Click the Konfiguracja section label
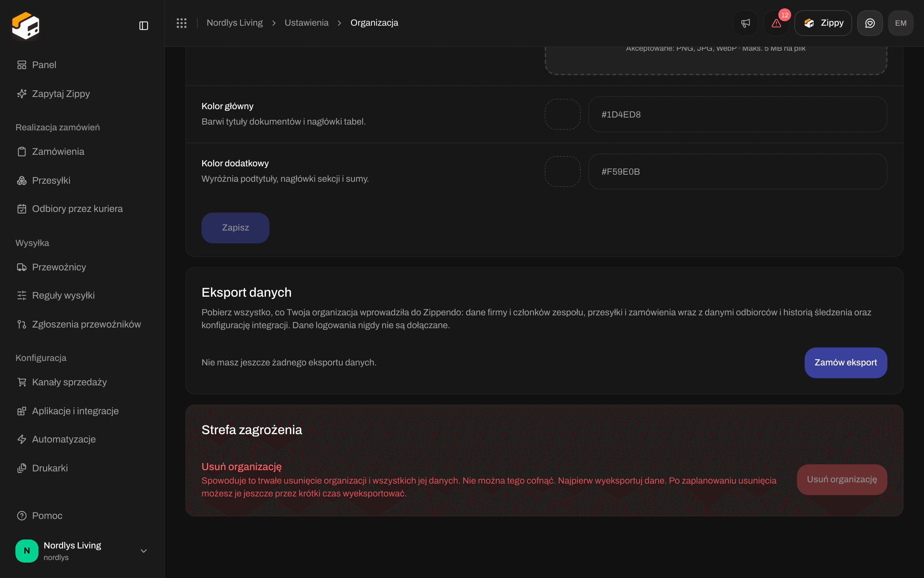Screen dimensions: 924x578 tap(41, 358)
